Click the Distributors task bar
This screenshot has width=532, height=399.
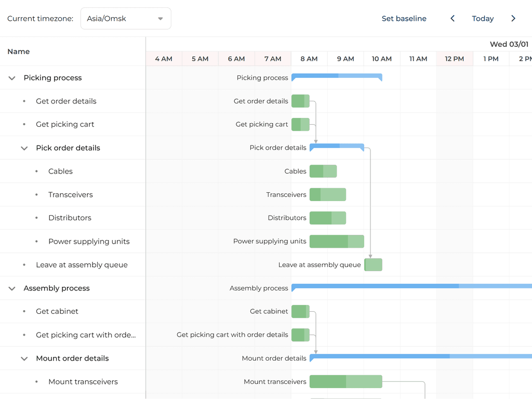pyautogui.click(x=328, y=218)
